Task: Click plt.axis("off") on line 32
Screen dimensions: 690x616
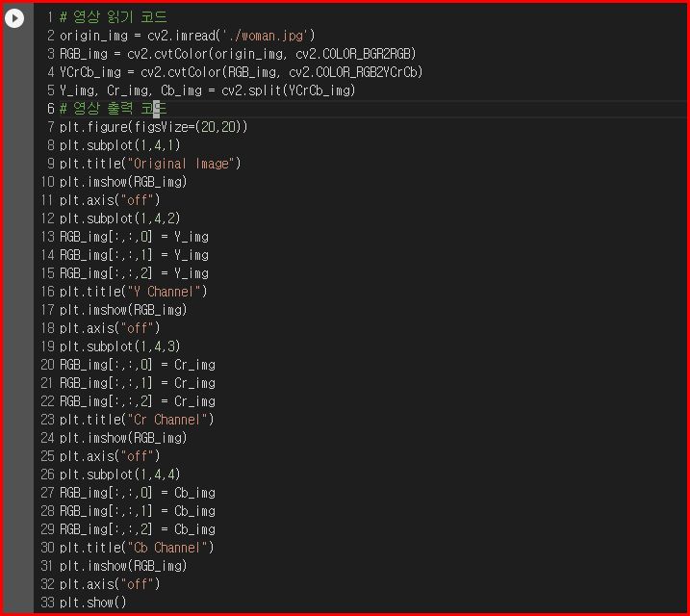Action: 110,584
